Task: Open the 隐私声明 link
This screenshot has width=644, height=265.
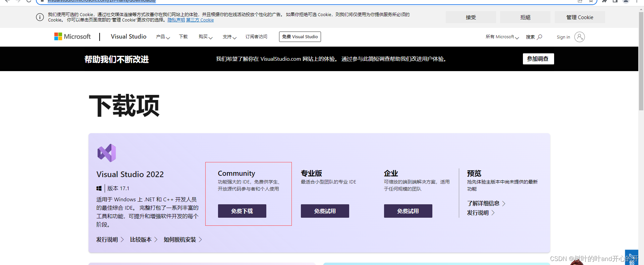Action: 176,20
